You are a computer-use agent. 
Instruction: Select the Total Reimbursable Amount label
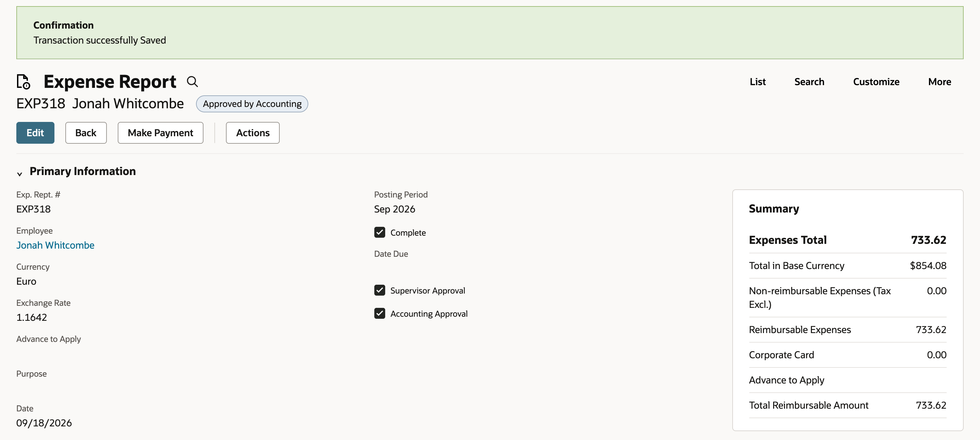tap(808, 405)
